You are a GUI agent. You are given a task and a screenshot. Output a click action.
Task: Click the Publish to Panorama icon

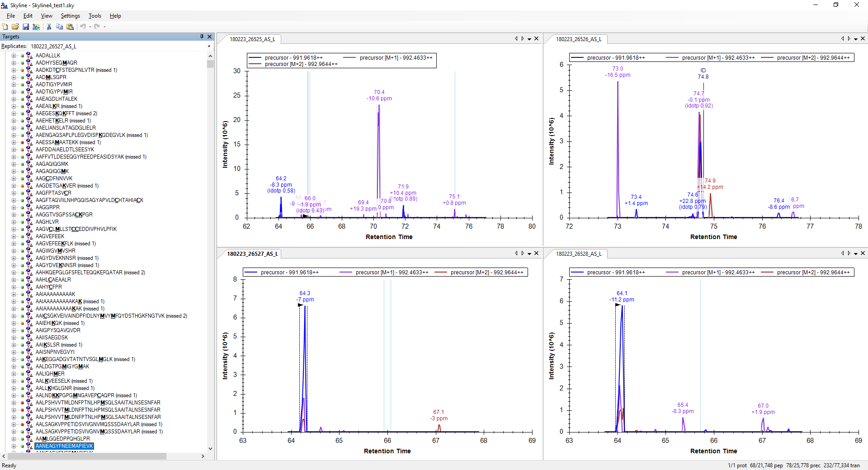36,27
